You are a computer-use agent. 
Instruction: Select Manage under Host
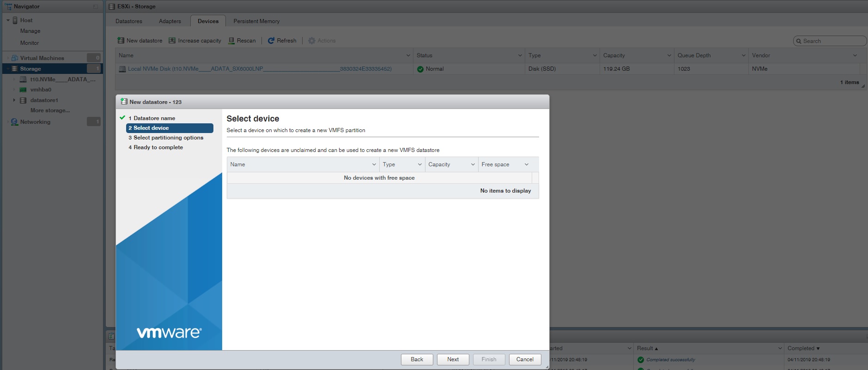(30, 31)
